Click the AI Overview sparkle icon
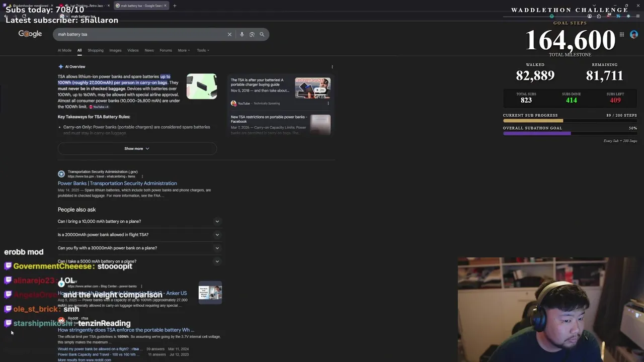This screenshot has height=362, width=644. coord(60,66)
